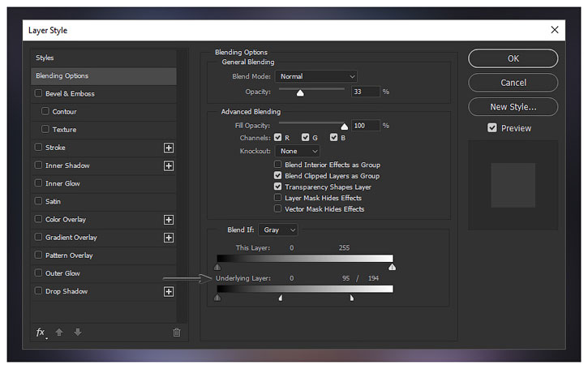The width and height of the screenshot is (588, 369).
Task: Open the Blend If channel dropdown
Action: pos(278,230)
